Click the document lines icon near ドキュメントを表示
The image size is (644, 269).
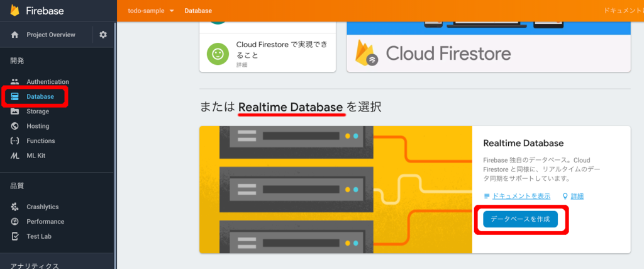[x=487, y=196]
